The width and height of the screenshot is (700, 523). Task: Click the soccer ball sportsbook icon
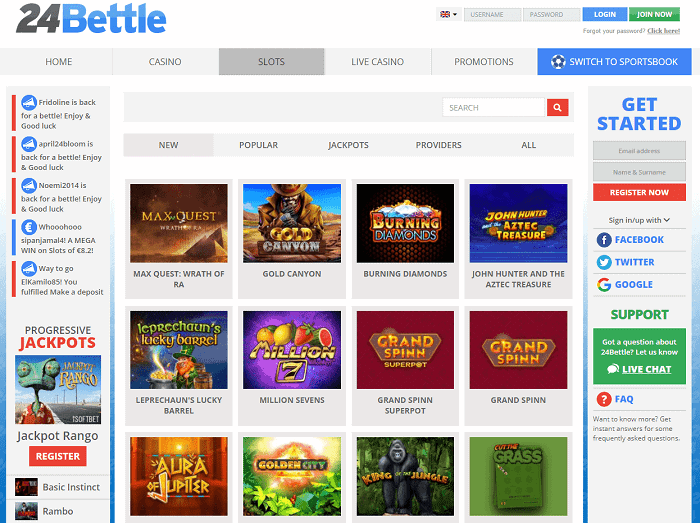(558, 62)
